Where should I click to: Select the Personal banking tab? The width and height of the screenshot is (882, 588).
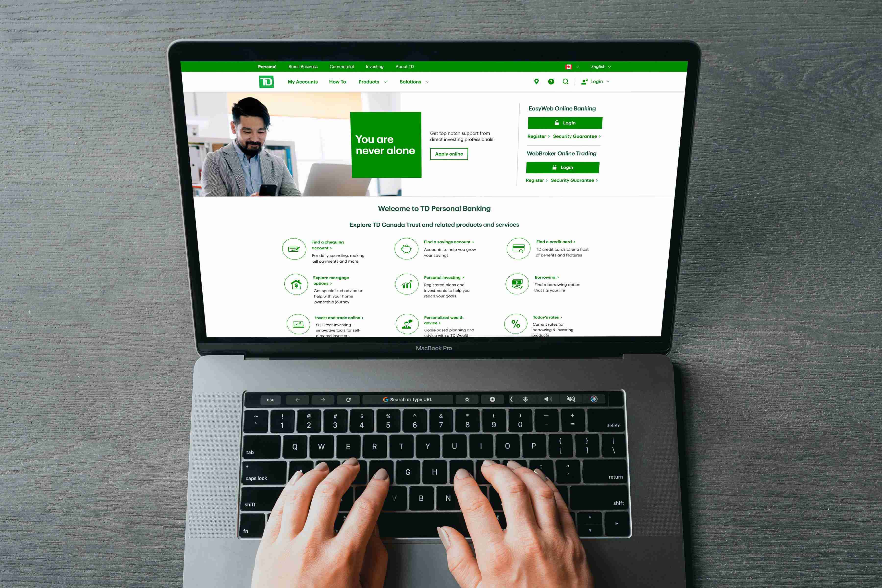click(267, 67)
